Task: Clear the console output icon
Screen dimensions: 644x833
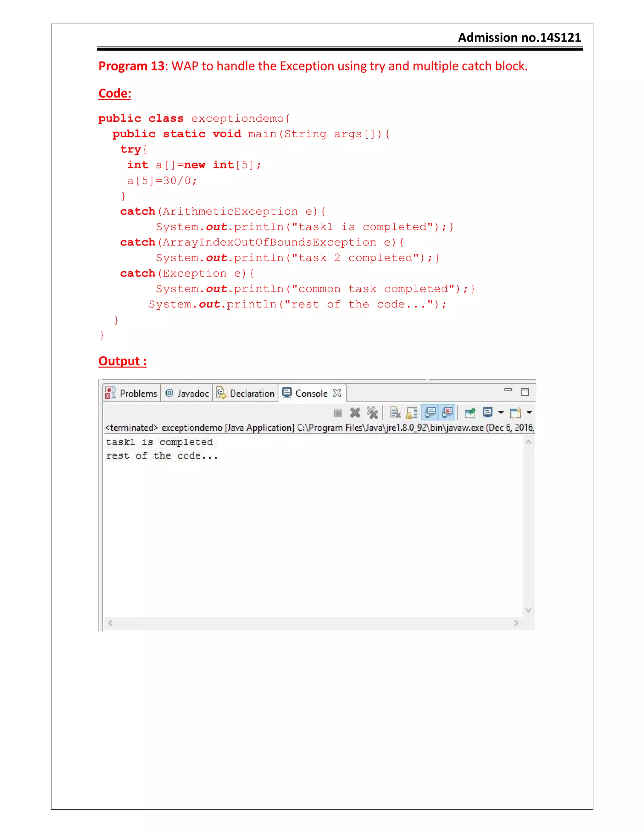Action: [x=395, y=413]
